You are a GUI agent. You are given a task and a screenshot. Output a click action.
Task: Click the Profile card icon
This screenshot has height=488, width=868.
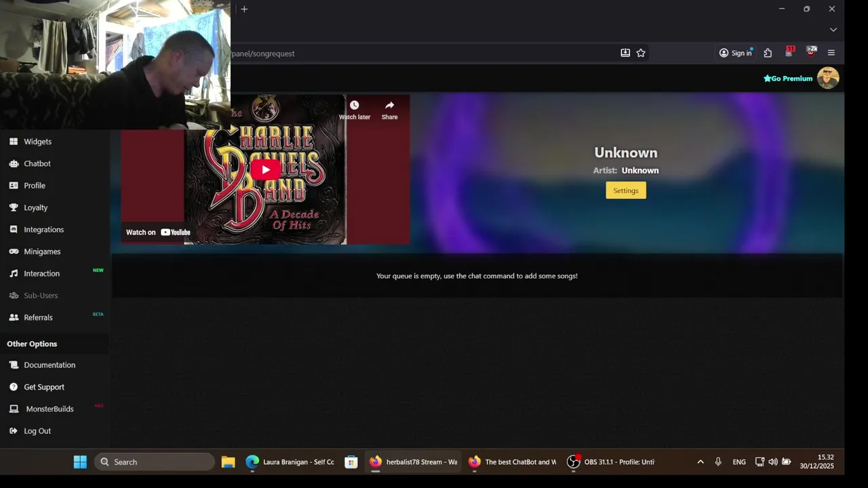pos(14,186)
